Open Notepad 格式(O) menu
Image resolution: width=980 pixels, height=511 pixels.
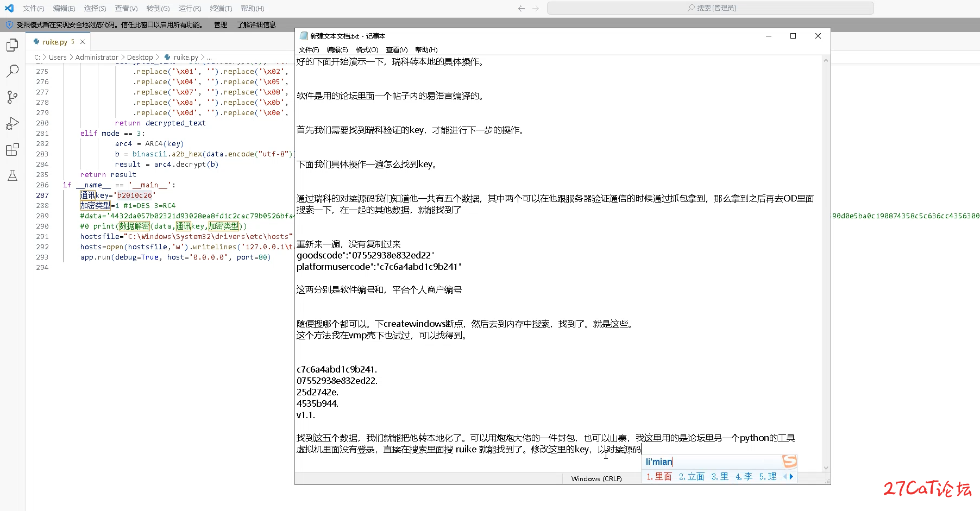(x=367, y=49)
